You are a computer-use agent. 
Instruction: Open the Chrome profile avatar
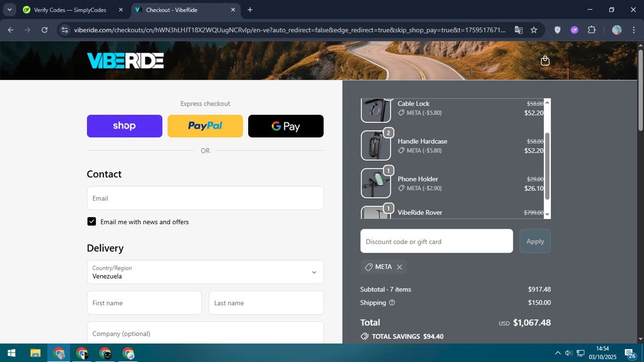(x=617, y=30)
